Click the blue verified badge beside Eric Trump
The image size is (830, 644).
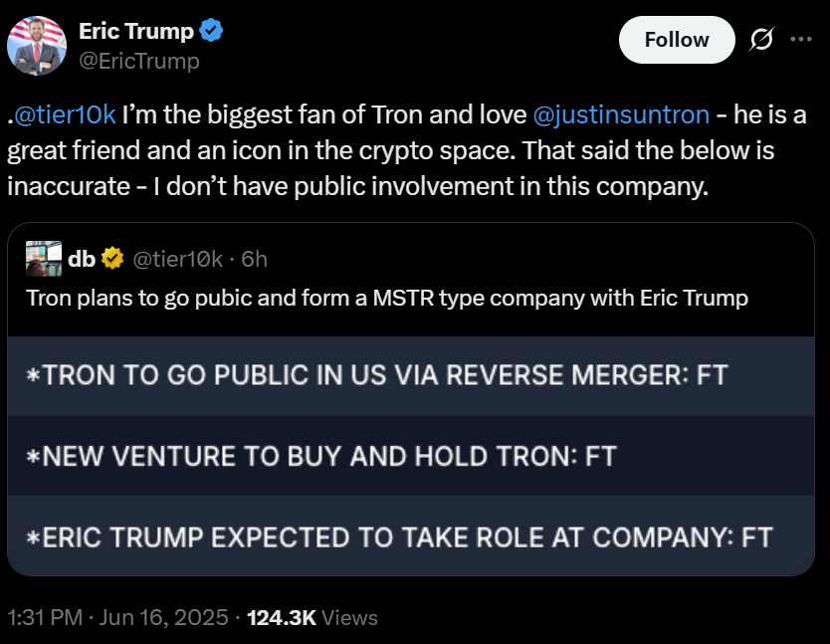211,31
